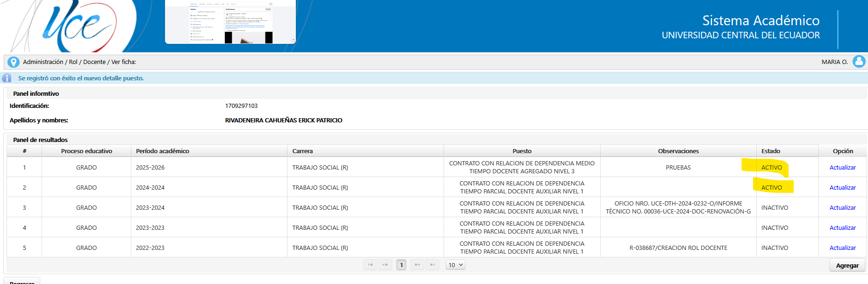This screenshot has width=868, height=284.
Task: Click Actualizar for the 2025-2026 row
Action: [842, 167]
